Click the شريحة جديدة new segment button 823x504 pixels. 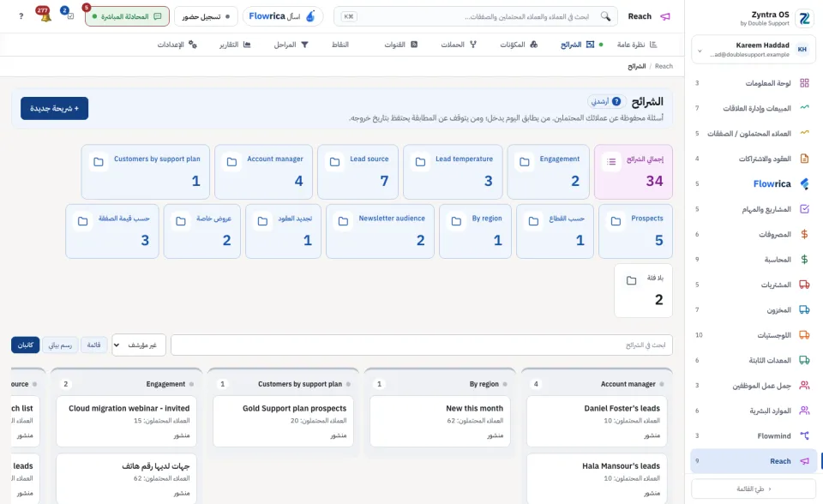pos(55,108)
